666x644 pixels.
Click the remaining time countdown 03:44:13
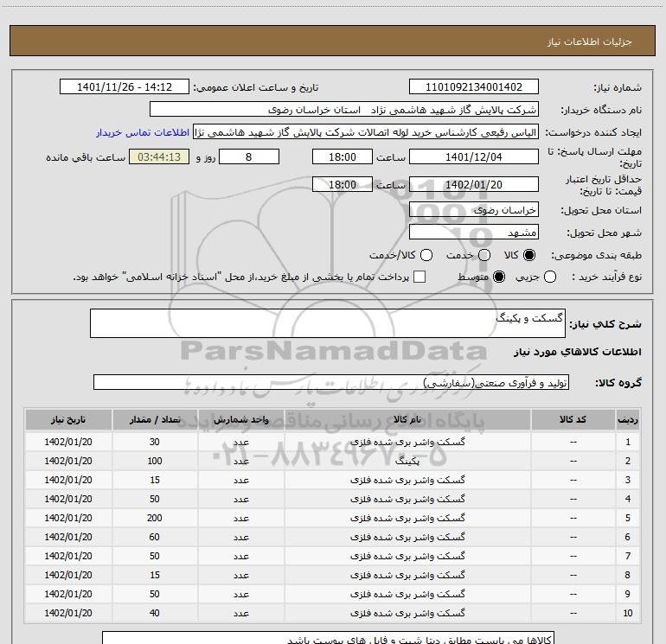(159, 156)
